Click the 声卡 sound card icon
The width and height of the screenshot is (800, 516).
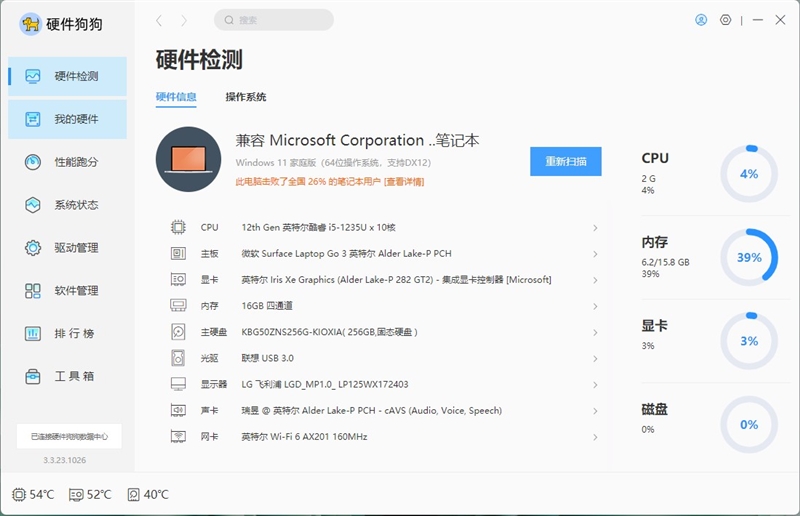[178, 410]
